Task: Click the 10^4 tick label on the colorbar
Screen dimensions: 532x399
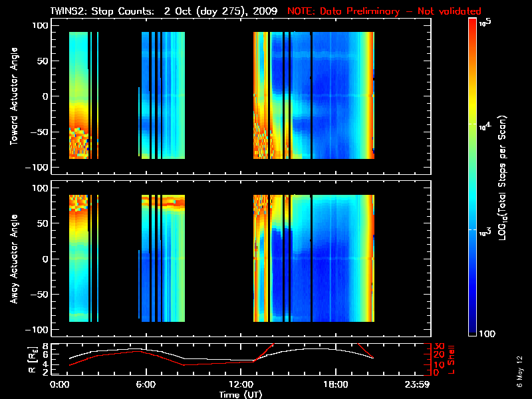Action: pos(485,126)
